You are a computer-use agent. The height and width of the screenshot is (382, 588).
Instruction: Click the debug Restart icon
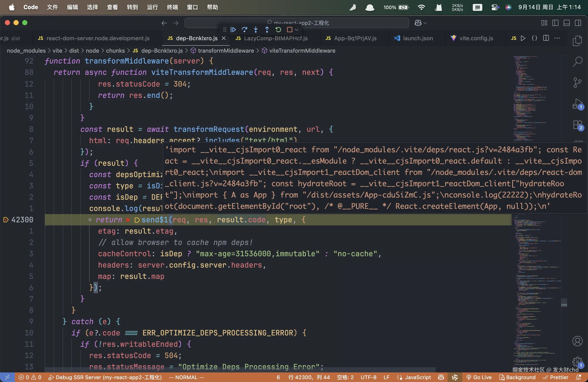pos(278,30)
